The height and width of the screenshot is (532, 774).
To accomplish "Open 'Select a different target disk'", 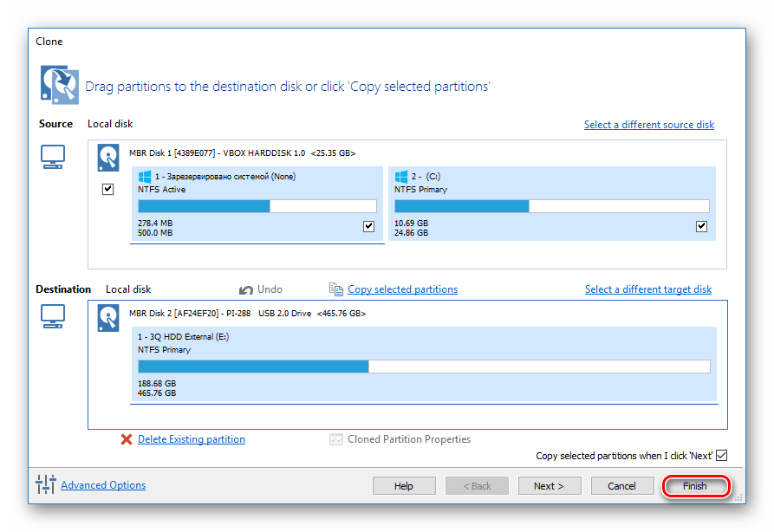I will [x=648, y=289].
